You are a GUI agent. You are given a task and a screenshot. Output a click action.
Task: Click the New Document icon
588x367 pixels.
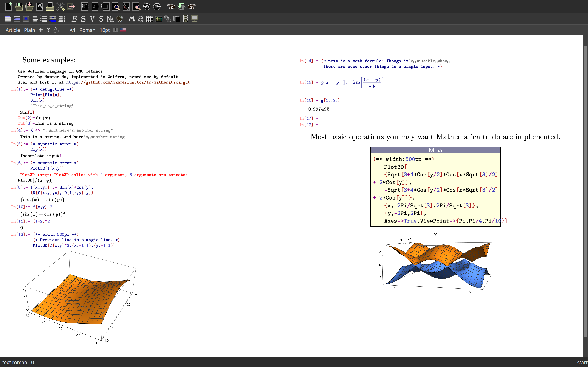coord(9,6)
